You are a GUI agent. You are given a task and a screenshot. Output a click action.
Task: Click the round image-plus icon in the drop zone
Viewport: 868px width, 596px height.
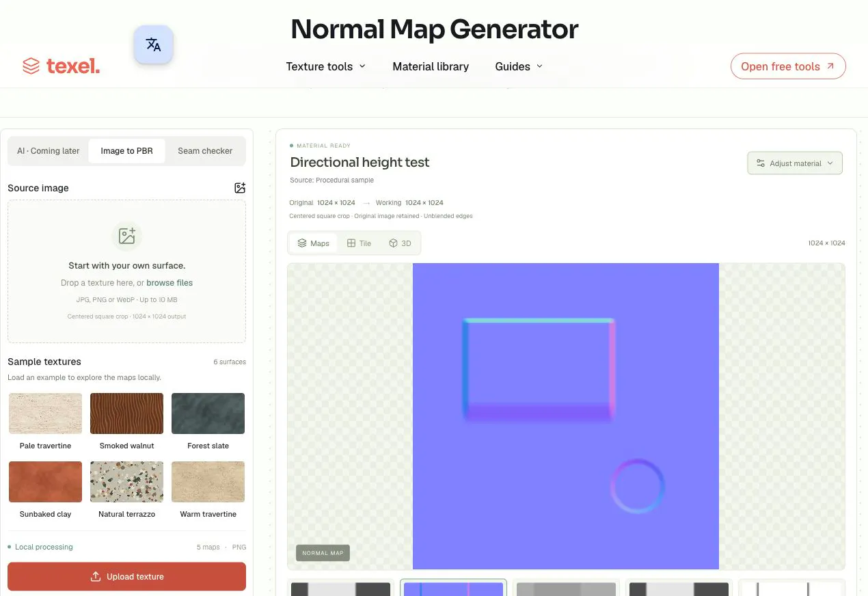coord(126,236)
